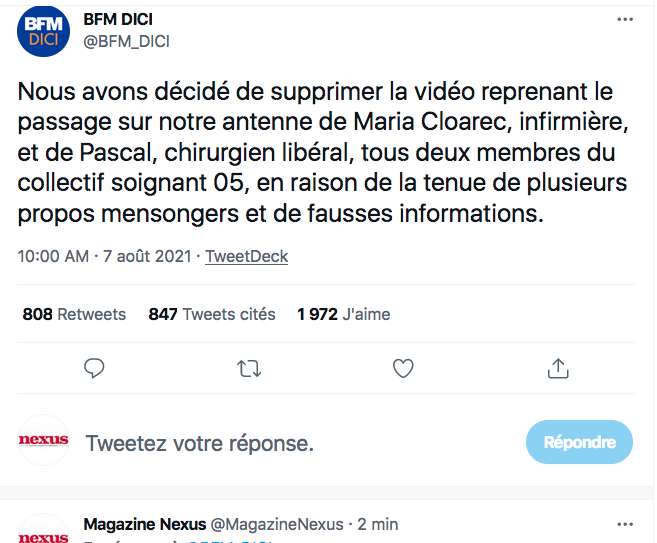Open more options on Magazine Nexus reply
Image resolution: width=657 pixels, height=543 pixels.
(625, 524)
